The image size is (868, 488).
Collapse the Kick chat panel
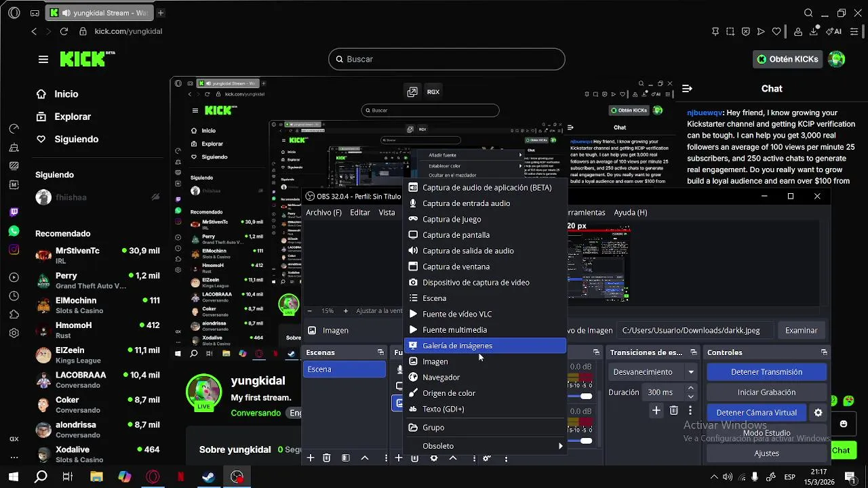[x=687, y=88]
